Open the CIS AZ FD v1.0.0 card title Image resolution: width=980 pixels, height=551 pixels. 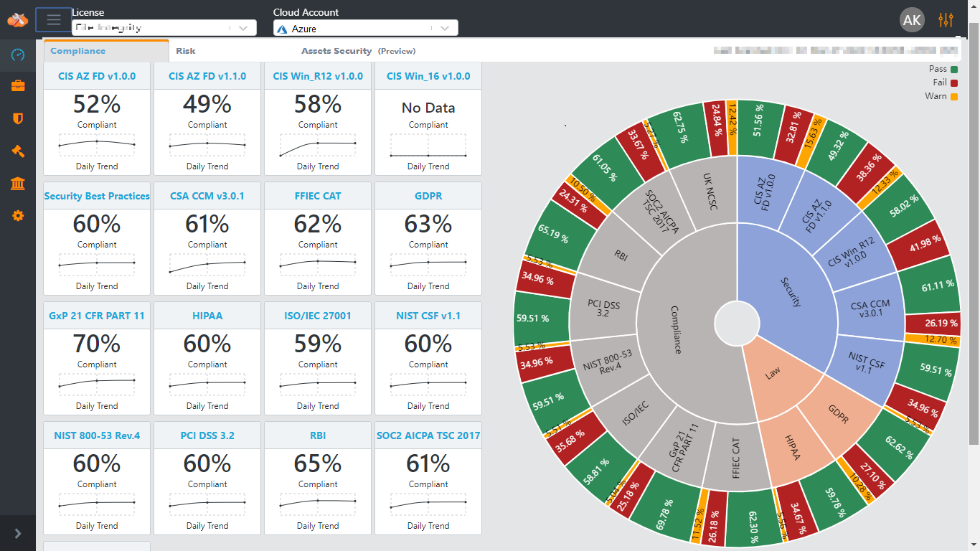point(97,76)
